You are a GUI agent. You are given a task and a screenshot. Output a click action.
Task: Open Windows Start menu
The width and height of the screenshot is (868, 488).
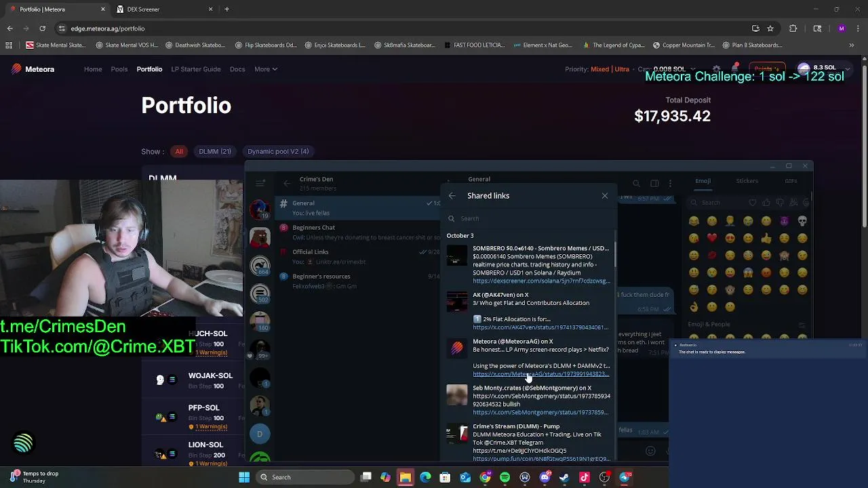[244, 477]
